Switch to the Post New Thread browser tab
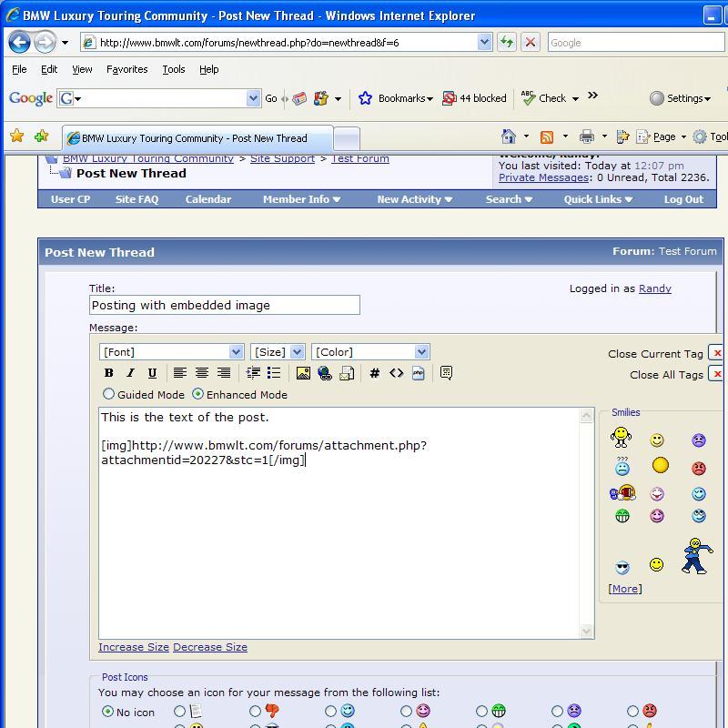Screen dimensions: 728x728 coord(197,138)
